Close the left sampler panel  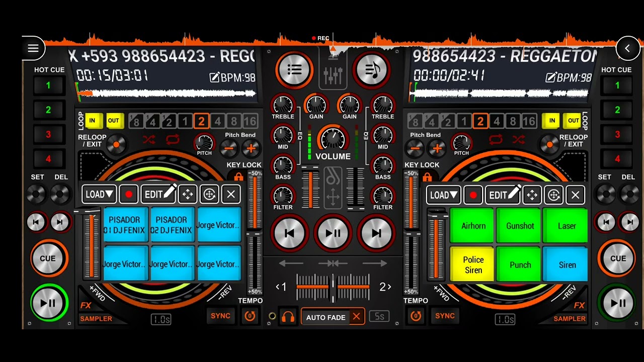[x=231, y=194]
